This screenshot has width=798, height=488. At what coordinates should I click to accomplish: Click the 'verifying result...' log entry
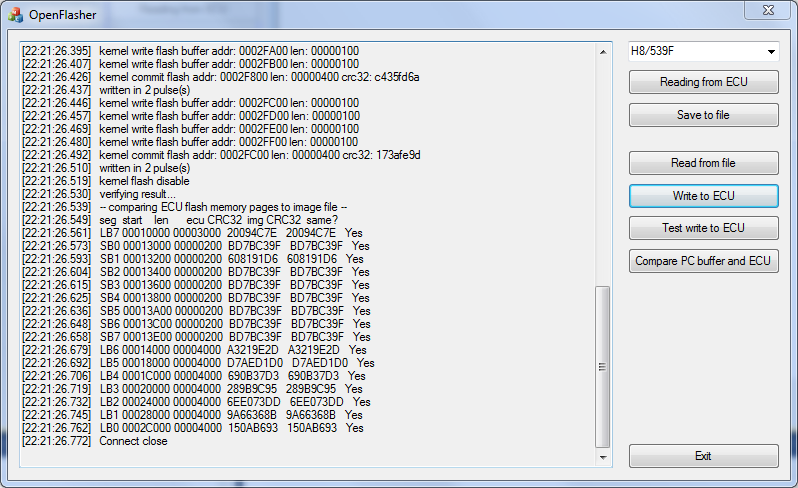pyautogui.click(x=137, y=193)
